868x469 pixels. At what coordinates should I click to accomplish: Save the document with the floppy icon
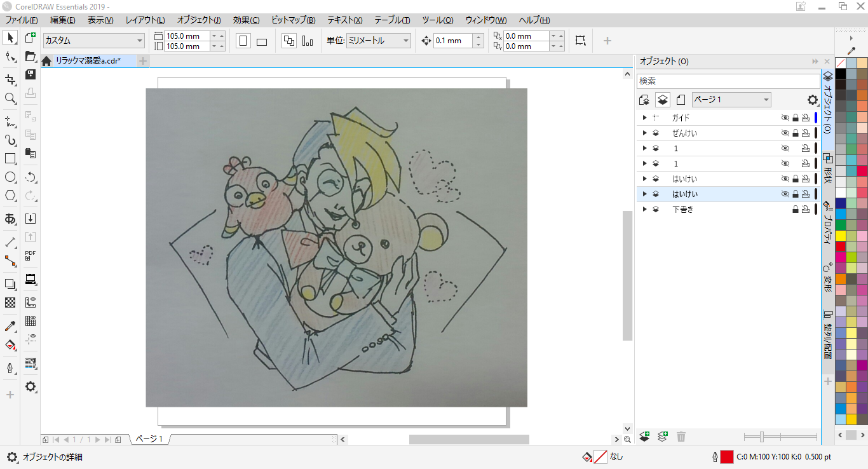tap(30, 74)
